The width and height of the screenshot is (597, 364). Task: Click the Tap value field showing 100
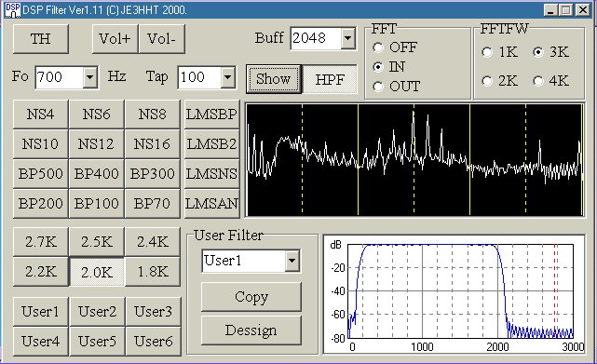point(199,77)
